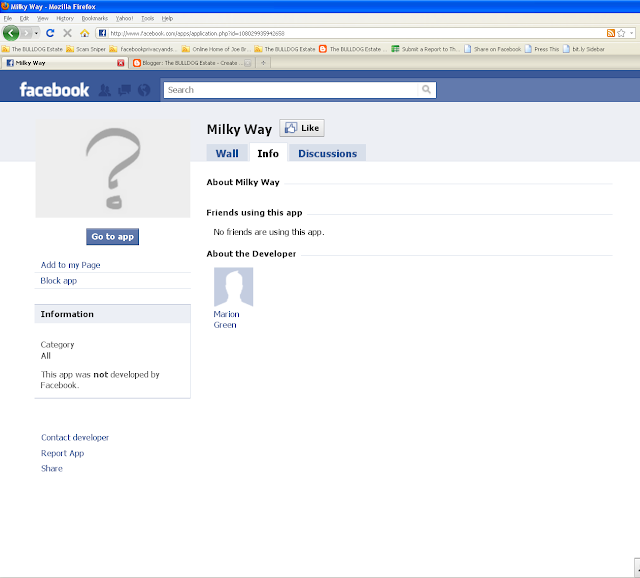
Task: Open the Edit menu
Action: pos(24,18)
